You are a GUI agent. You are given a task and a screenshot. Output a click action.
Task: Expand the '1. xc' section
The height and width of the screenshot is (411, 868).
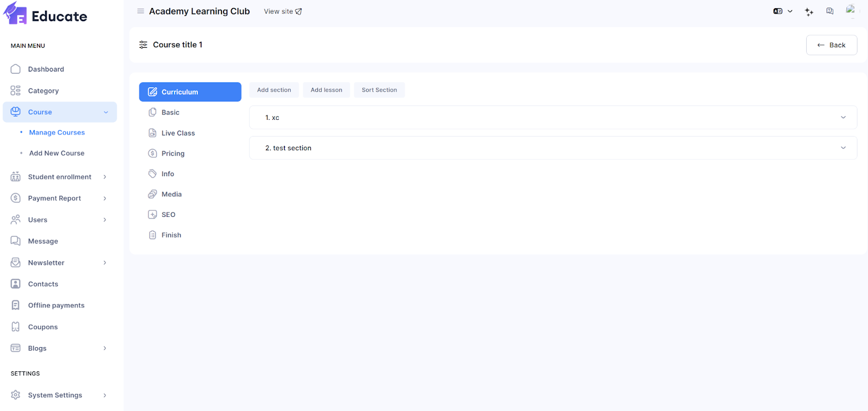552,118
